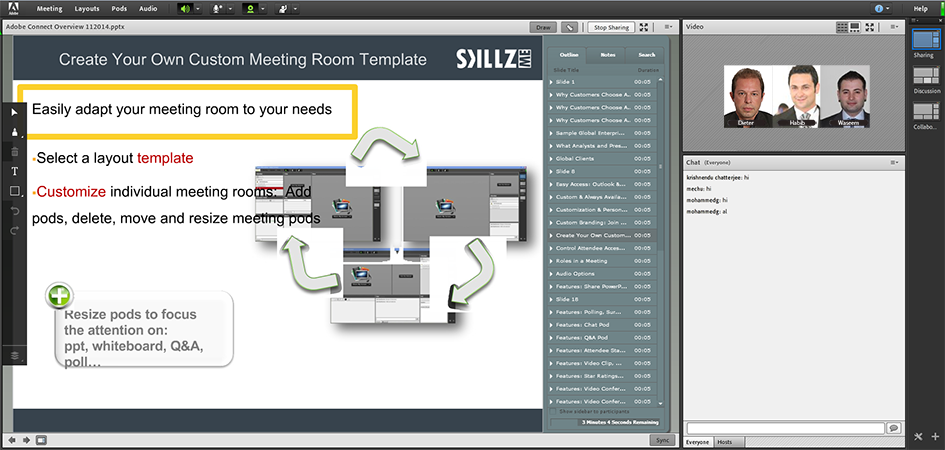Click manage layouts tools icon
The width and height of the screenshot is (945, 450).
pyautogui.click(x=919, y=437)
